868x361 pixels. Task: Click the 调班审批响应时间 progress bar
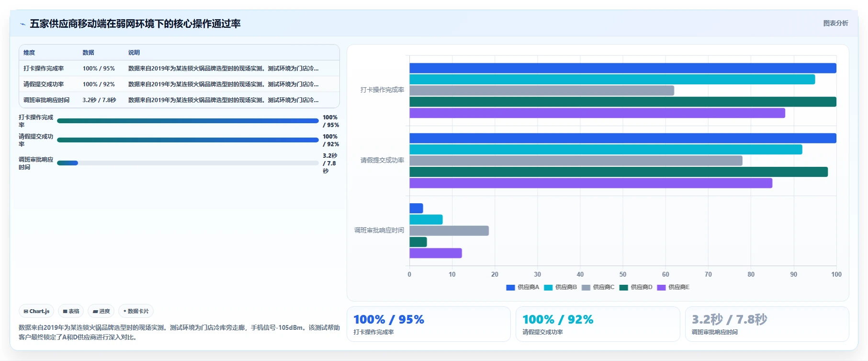(x=188, y=163)
